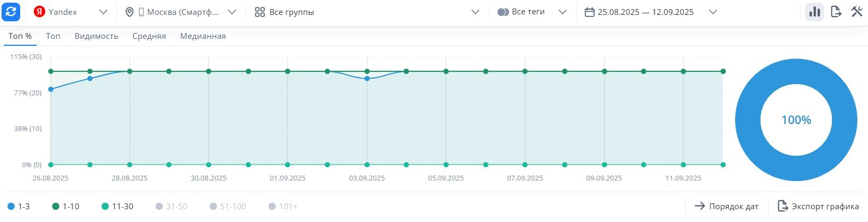
Task: Click Экспорт графика button
Action: [x=818, y=207]
